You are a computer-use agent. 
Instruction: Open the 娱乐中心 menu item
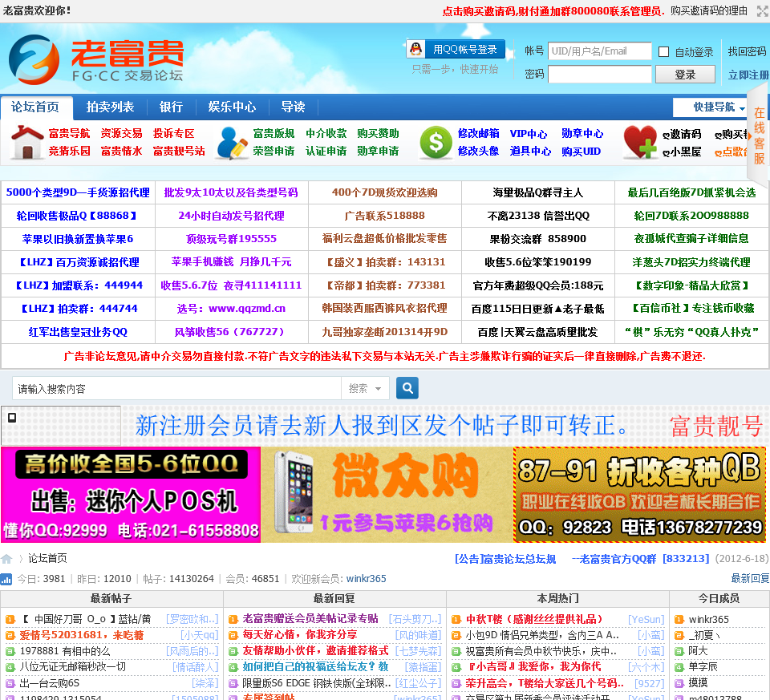point(232,107)
